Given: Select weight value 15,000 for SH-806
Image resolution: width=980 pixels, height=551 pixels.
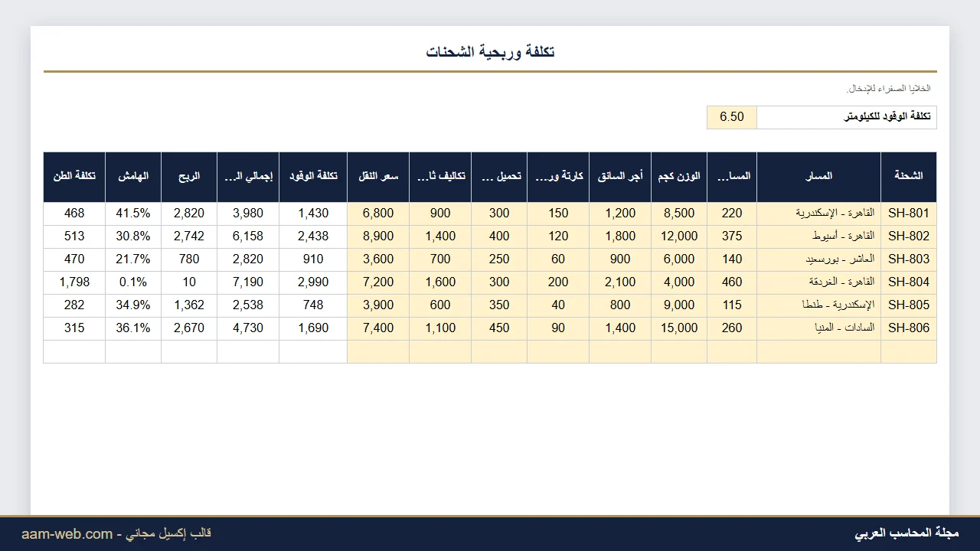Looking at the screenshot, I should [679, 328].
